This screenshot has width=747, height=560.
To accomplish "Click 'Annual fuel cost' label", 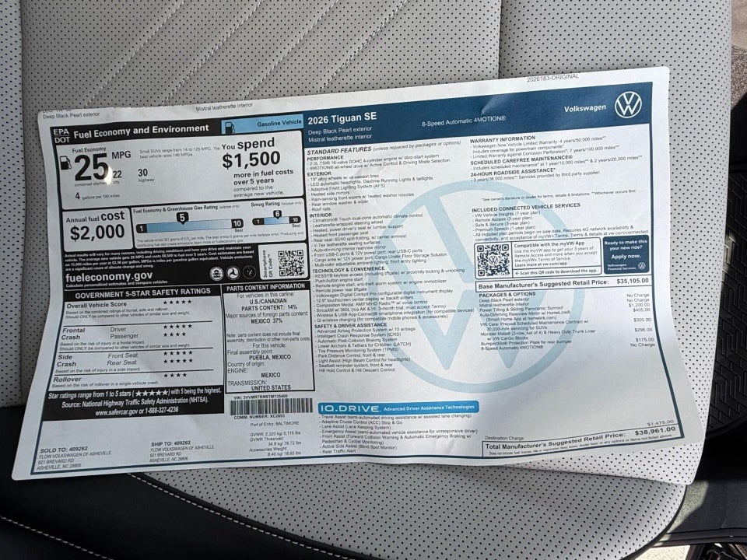I will pyautogui.click(x=95, y=218).
